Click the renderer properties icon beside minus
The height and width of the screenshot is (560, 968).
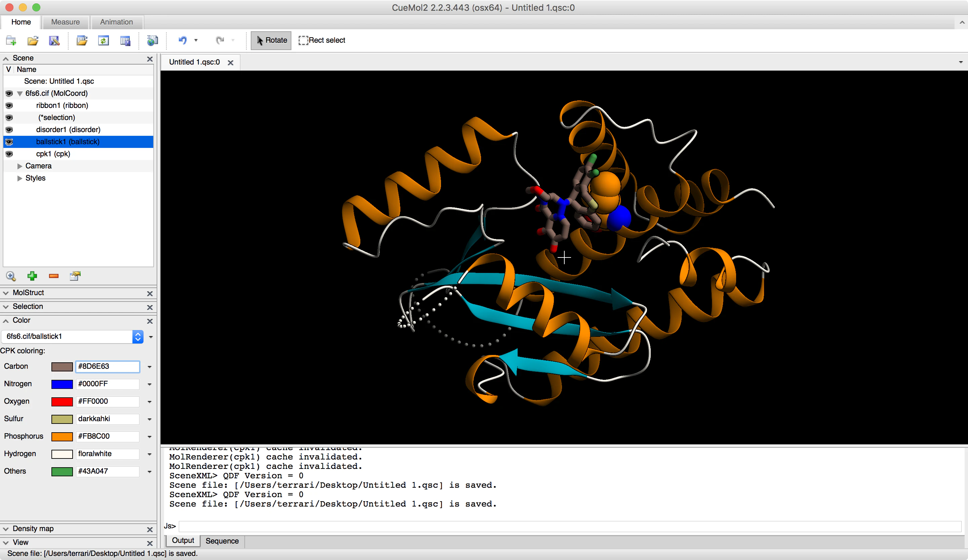click(75, 276)
